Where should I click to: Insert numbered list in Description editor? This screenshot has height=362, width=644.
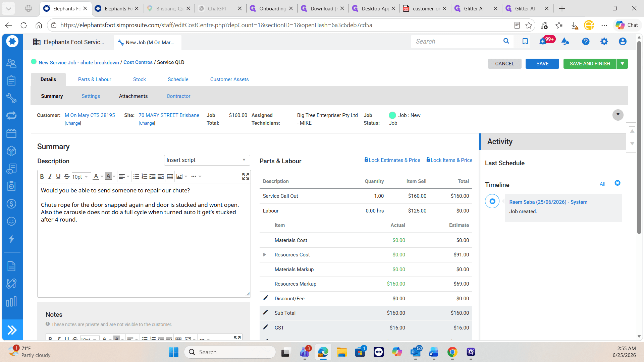(144, 177)
